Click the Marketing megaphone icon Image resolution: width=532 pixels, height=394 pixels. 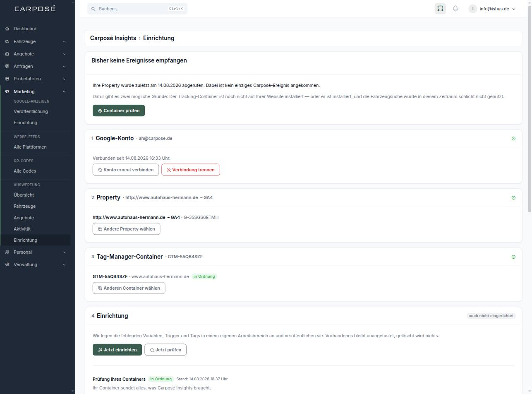(7, 91)
